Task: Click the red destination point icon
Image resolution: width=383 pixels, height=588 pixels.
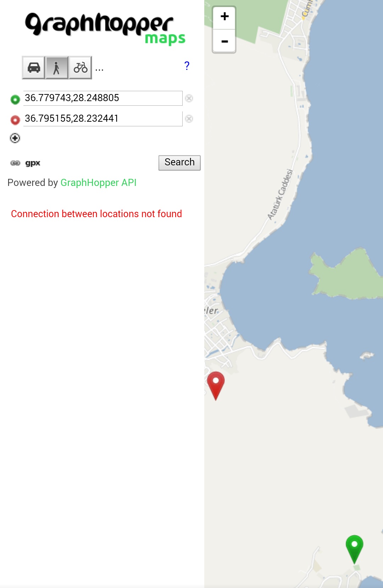Action: pos(15,120)
